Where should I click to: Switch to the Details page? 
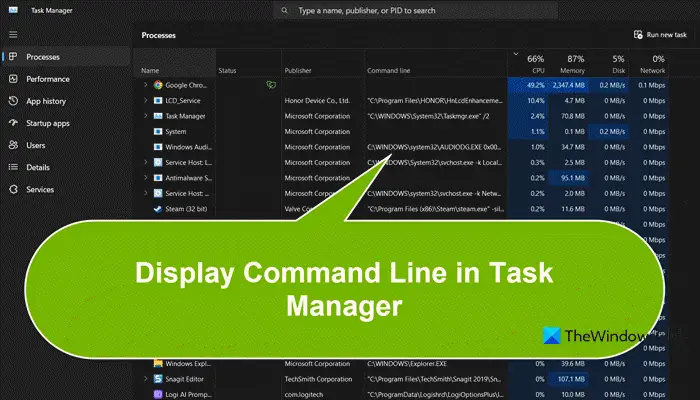(66, 167)
